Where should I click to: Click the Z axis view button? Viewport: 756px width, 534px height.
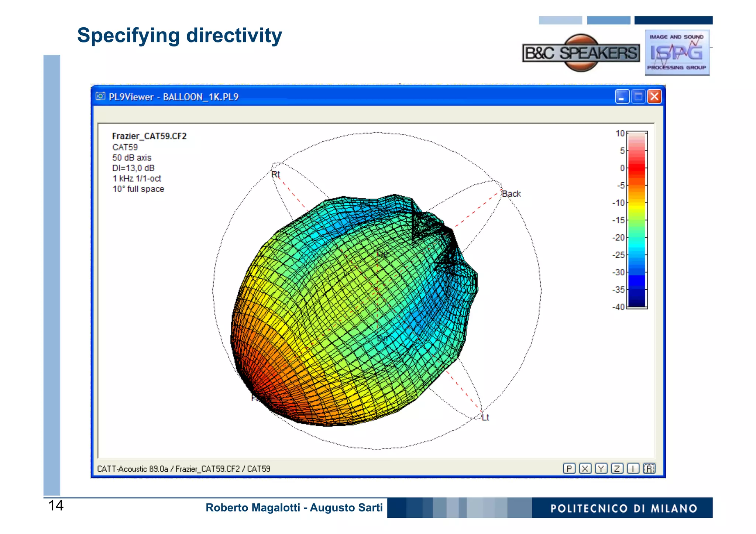pos(617,468)
